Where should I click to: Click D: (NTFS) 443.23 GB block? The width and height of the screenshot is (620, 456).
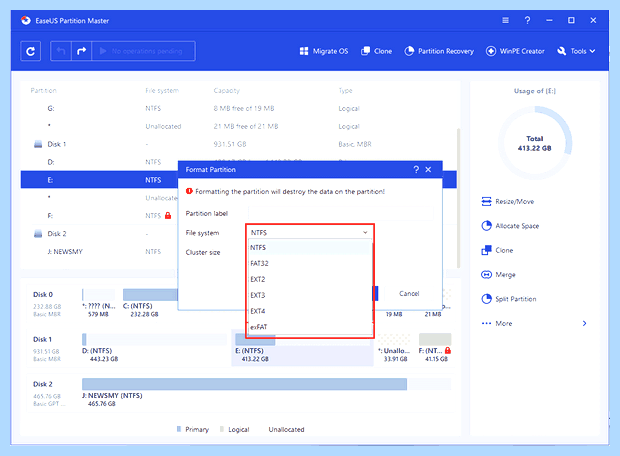(154, 348)
